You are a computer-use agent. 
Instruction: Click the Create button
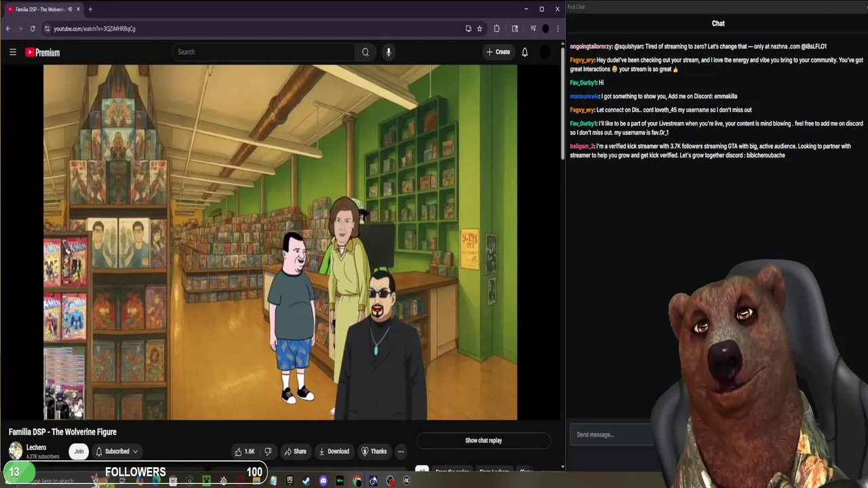pyautogui.click(x=498, y=52)
